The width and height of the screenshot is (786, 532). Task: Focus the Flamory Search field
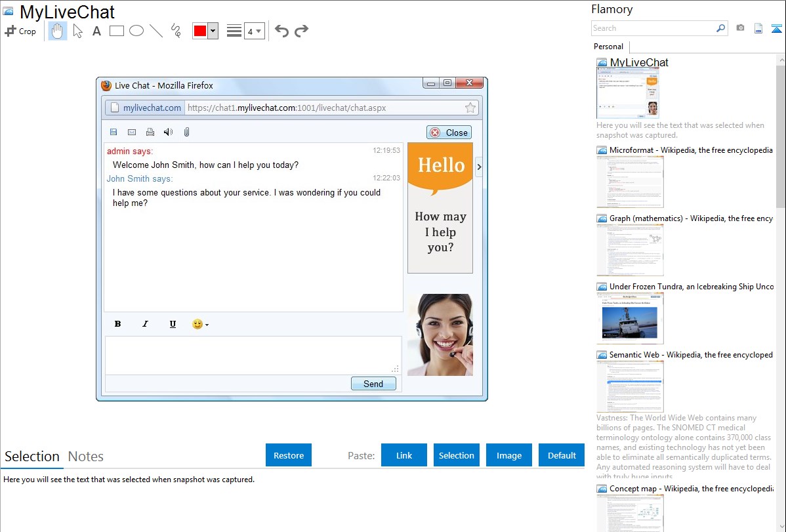tap(653, 28)
